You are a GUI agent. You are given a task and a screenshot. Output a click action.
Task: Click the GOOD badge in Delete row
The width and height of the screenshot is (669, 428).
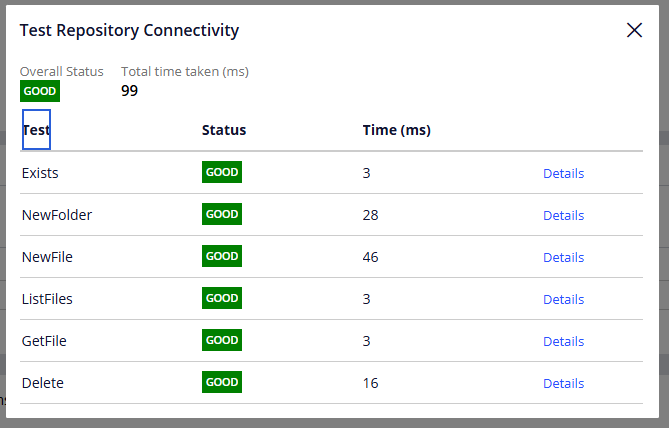[222, 382]
